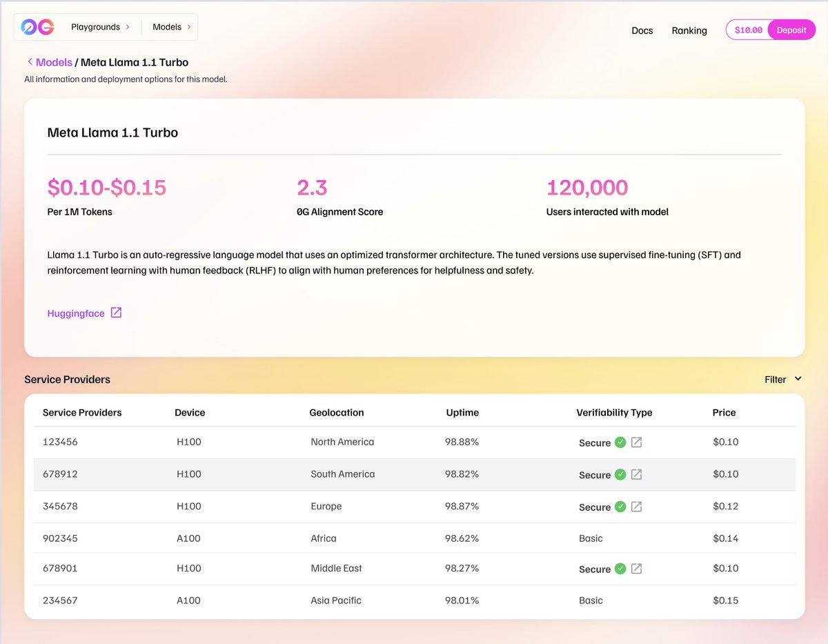The height and width of the screenshot is (644, 828).
Task: Open external link icon for provider 345678
Action: click(x=637, y=507)
